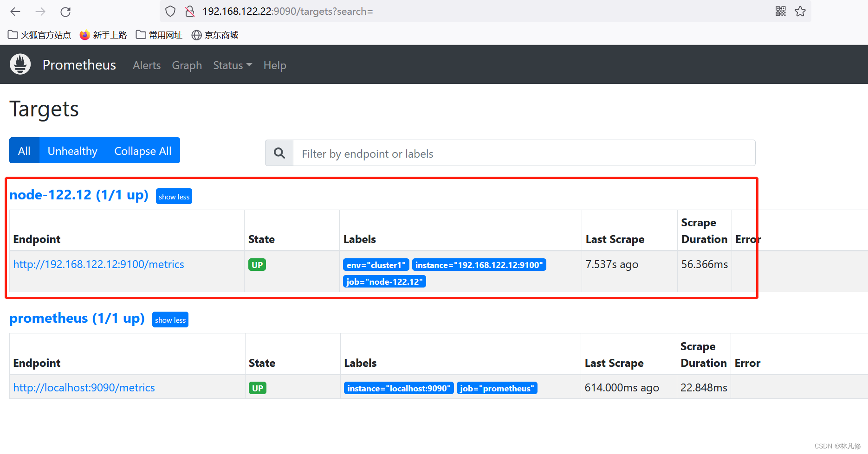Reload the page with refresh icon

[65, 12]
